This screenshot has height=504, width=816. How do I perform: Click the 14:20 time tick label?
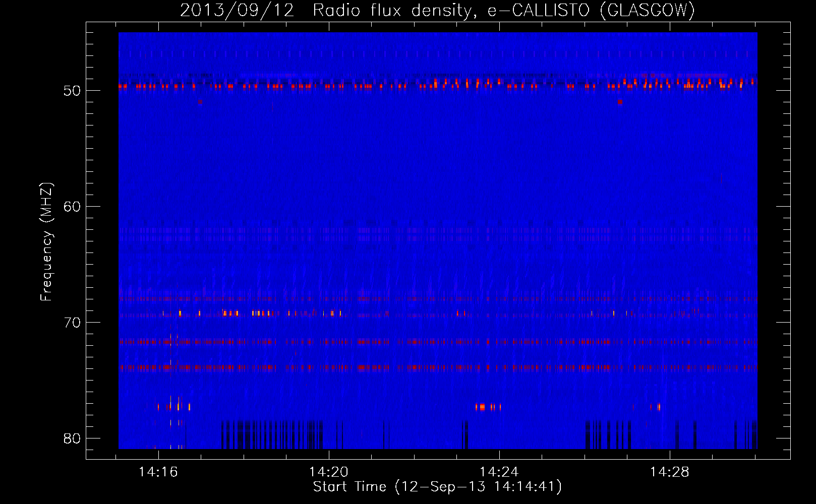[x=329, y=472]
